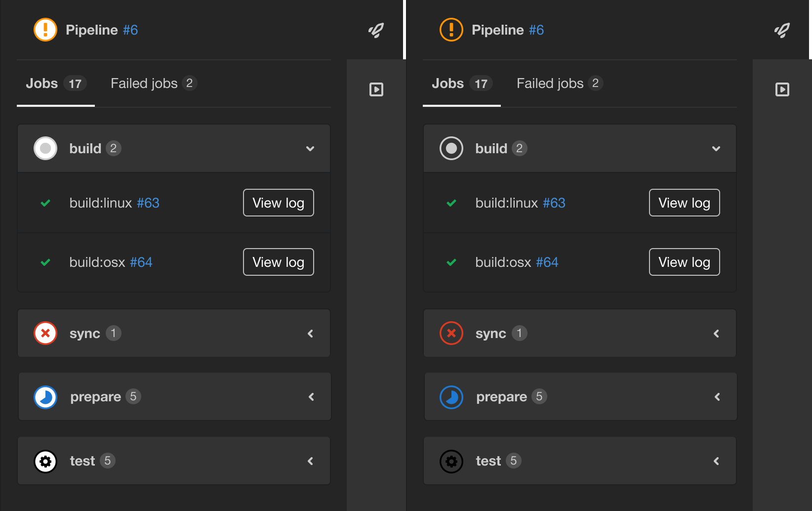Click the blue running prepare stage icon
This screenshot has height=511, width=812.
click(45, 396)
